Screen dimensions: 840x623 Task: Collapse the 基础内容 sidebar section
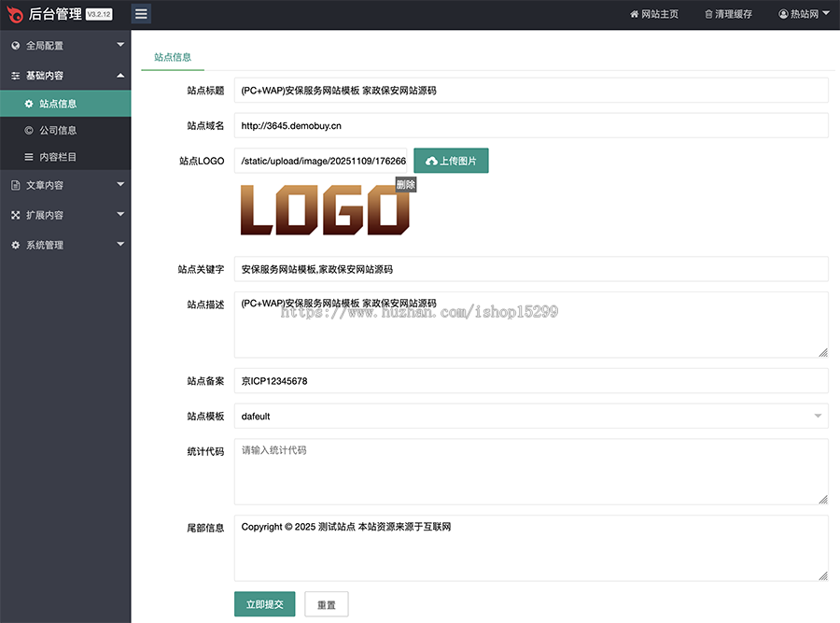coord(65,75)
